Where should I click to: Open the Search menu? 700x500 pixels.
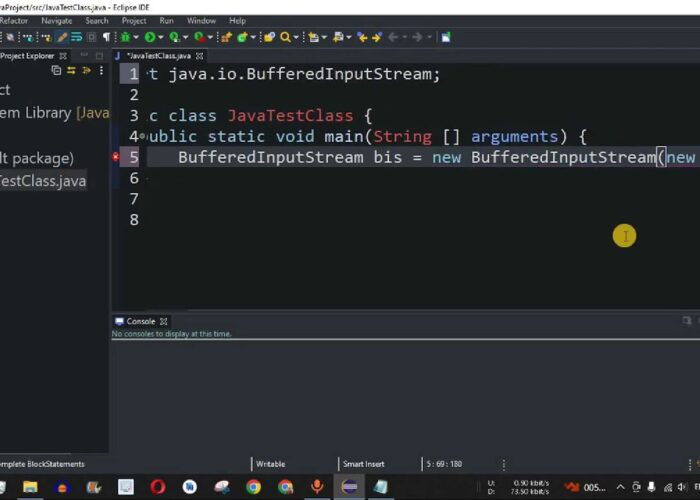click(x=97, y=21)
